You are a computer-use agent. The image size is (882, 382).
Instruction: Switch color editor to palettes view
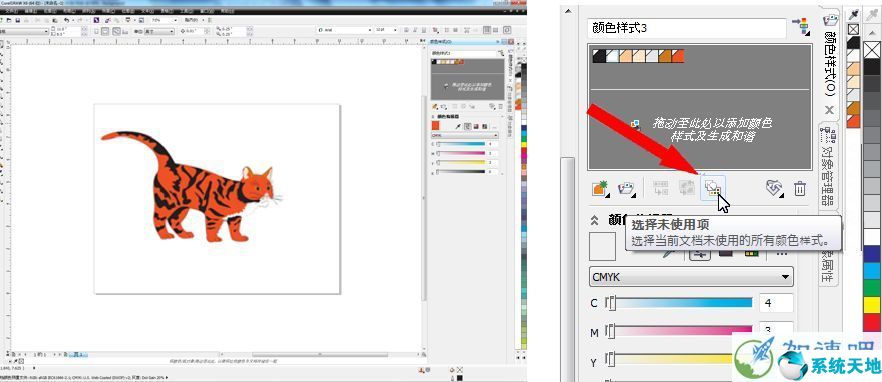[751, 254]
